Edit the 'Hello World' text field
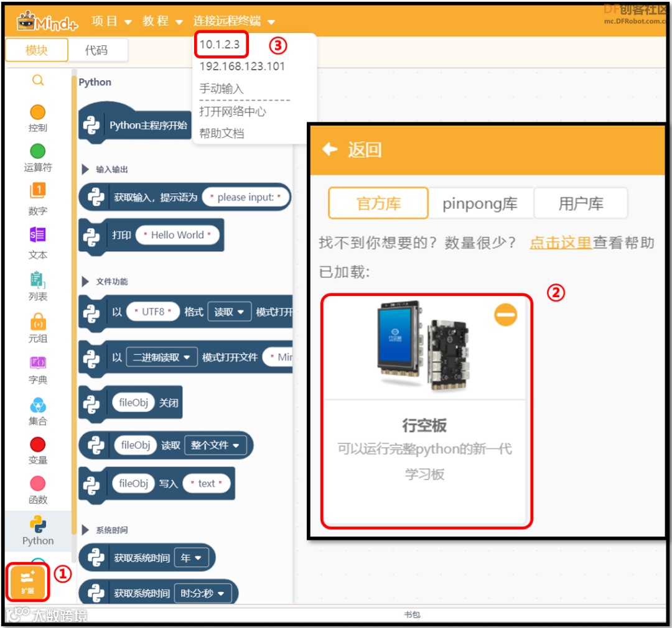Screen dimensions: 672x628 click(x=177, y=235)
